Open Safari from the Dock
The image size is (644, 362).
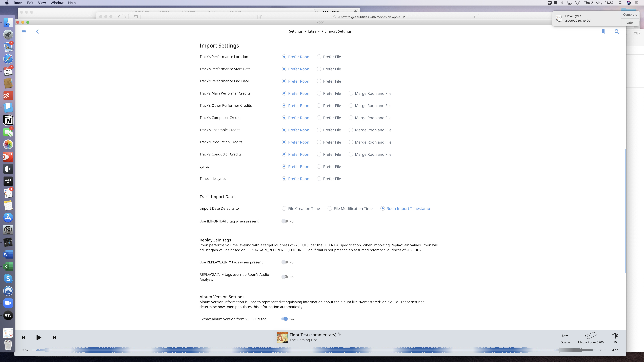[x=8, y=59]
